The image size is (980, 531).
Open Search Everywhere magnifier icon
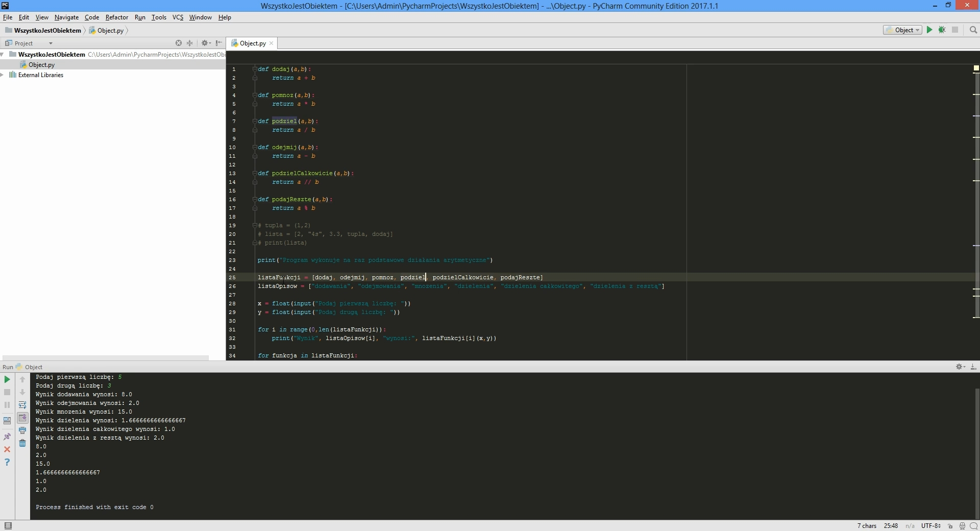click(x=973, y=30)
